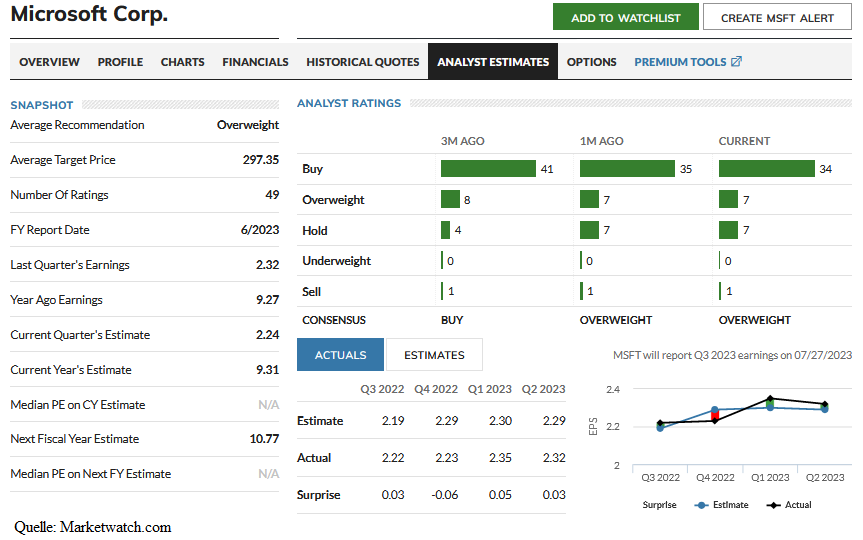Click the Add to Watchlist button

(625, 17)
